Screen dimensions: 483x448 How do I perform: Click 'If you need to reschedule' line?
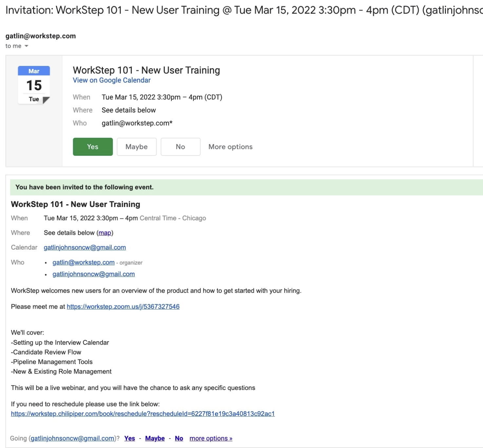86,404
